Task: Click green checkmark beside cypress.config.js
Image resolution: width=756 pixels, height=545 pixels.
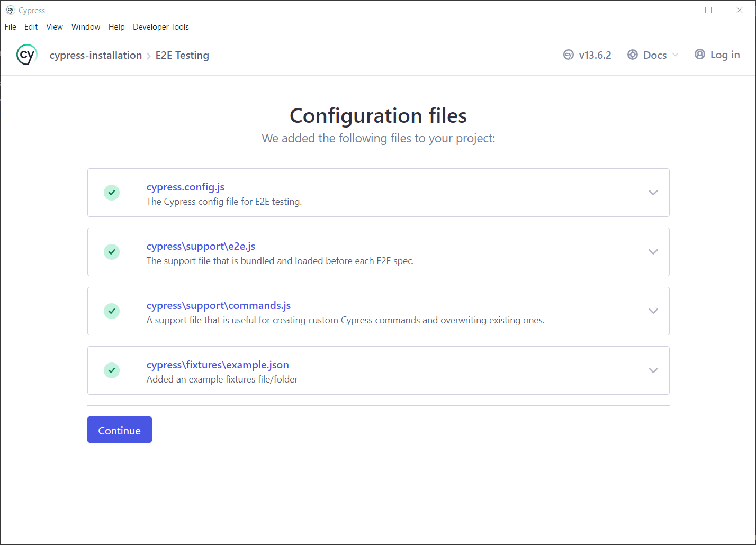Action: pos(112,193)
